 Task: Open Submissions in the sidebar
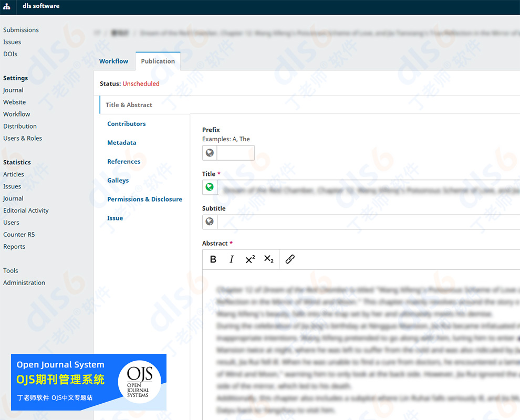click(21, 30)
